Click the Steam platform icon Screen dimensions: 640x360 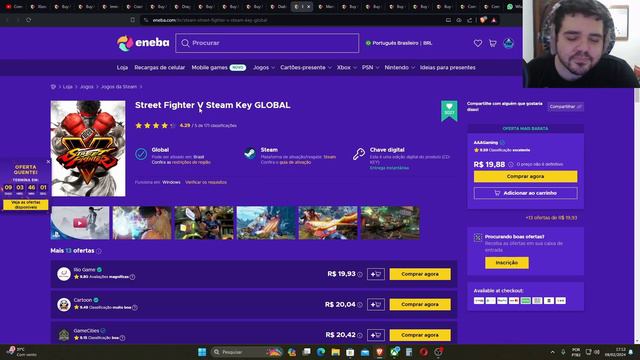click(250, 153)
